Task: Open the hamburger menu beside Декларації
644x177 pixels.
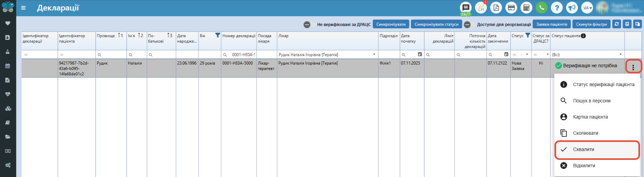Action: pos(23,8)
